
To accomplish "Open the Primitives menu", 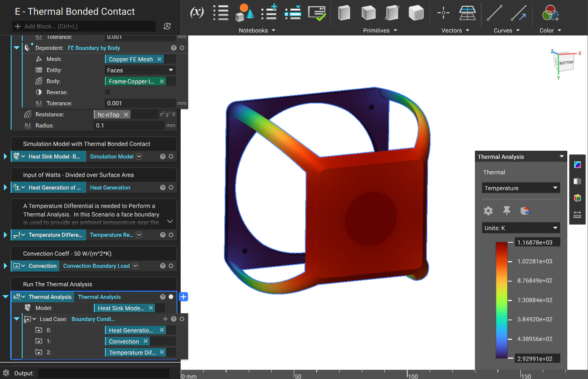I will (380, 31).
